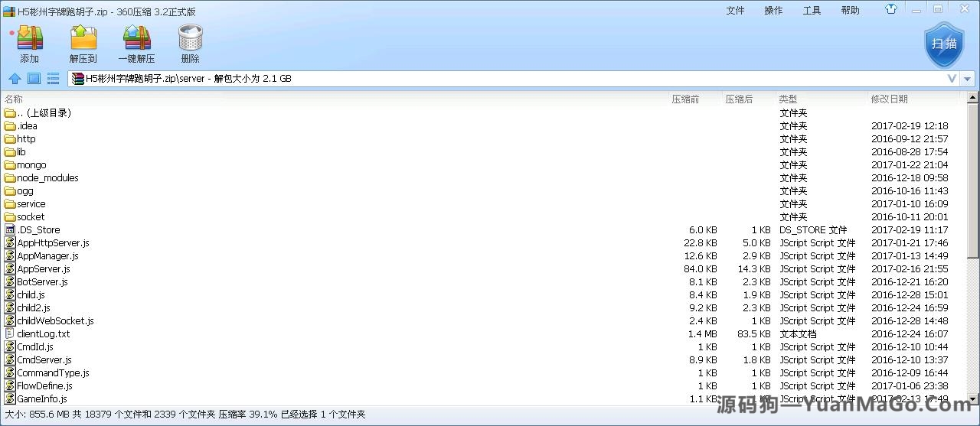
Task: Go up one level with the blue arrow icon
Action: tap(15, 78)
